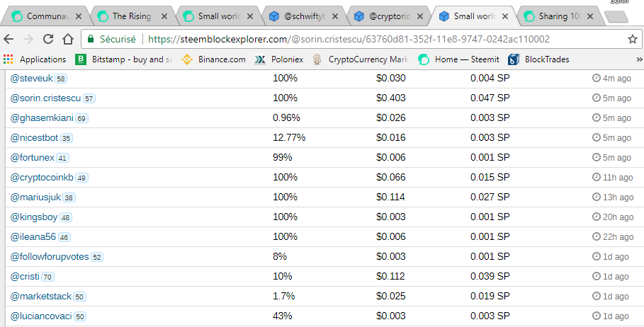Close the Sharing 10 tab

click(590, 16)
